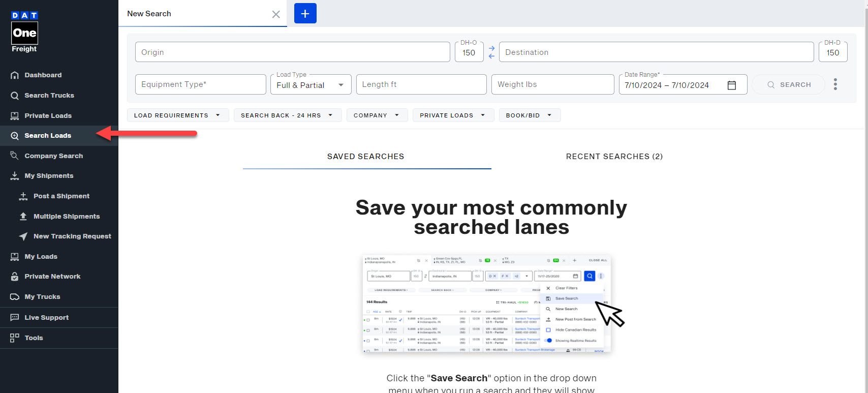Click the page vertical scrollbar
The width and height of the screenshot is (868, 393).
point(865,196)
